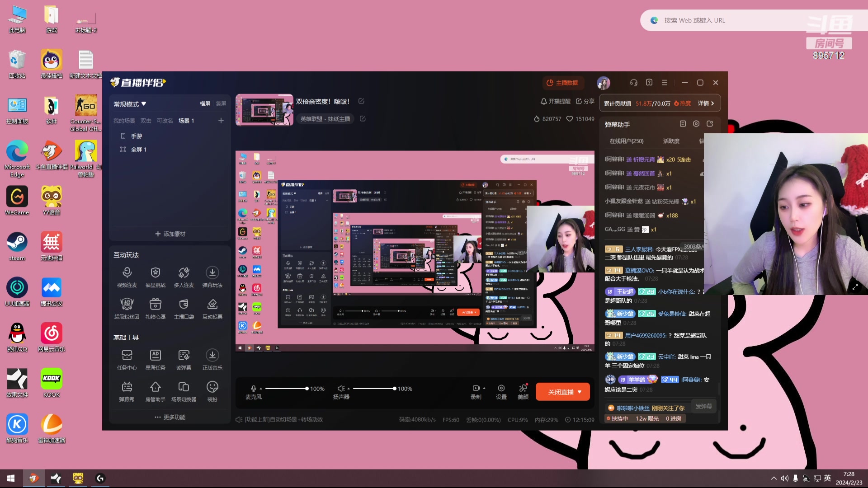
Task: Open 美颜 beauty settings
Action: click(523, 389)
